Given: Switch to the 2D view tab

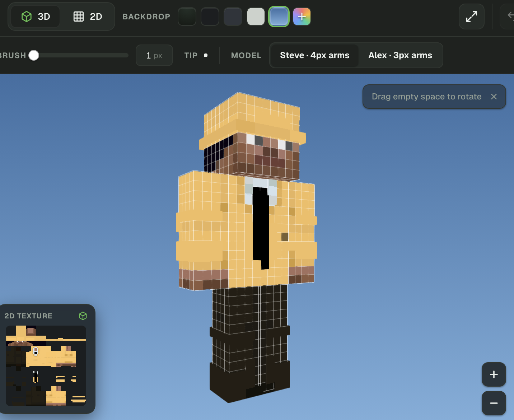Looking at the screenshot, I should pyautogui.click(x=88, y=17).
